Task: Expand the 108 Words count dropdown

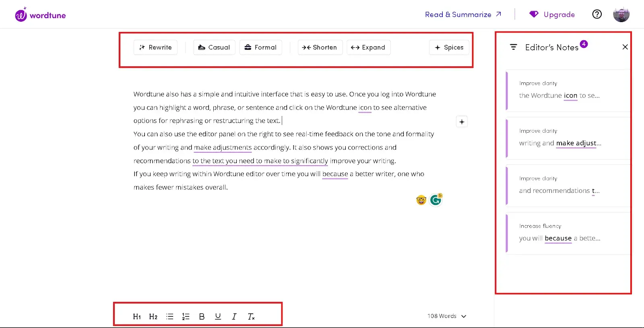Action: [447, 316]
